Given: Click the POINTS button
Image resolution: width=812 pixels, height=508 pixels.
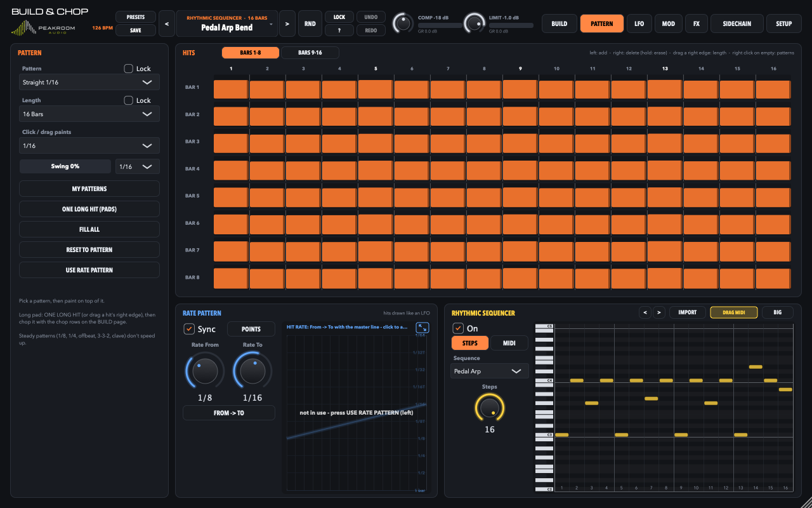Looking at the screenshot, I should [251, 329].
